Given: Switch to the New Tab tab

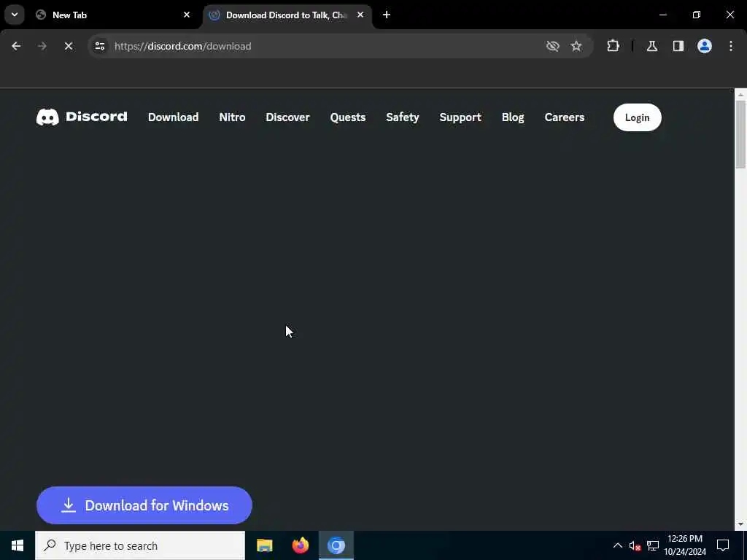Looking at the screenshot, I should click(112, 15).
